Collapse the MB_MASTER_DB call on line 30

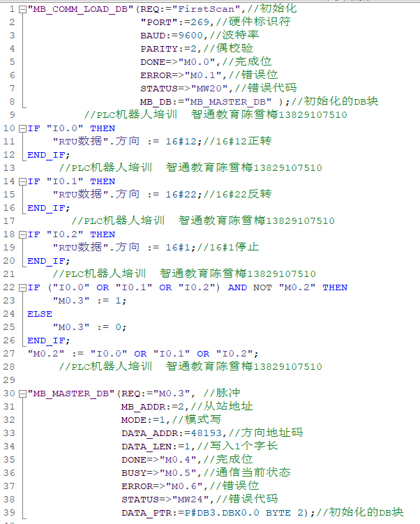(x=22, y=394)
